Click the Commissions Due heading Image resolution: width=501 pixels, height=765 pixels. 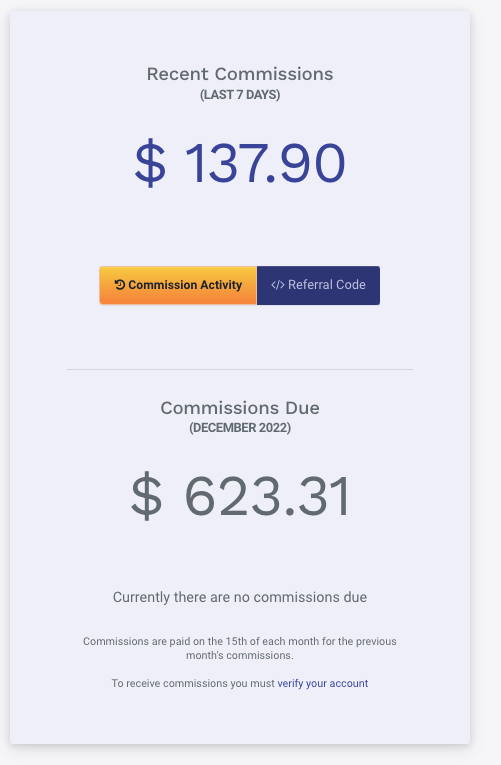coord(240,408)
